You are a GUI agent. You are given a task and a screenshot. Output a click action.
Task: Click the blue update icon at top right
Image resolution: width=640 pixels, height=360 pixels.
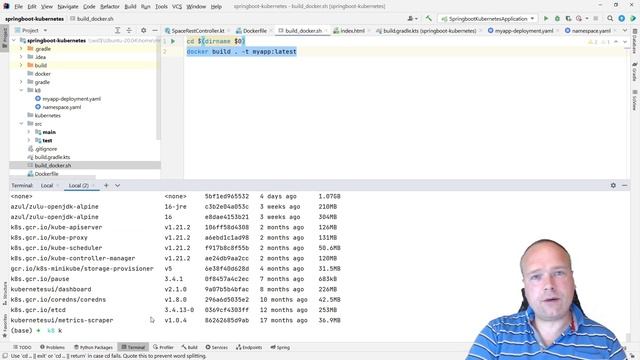coord(622,18)
